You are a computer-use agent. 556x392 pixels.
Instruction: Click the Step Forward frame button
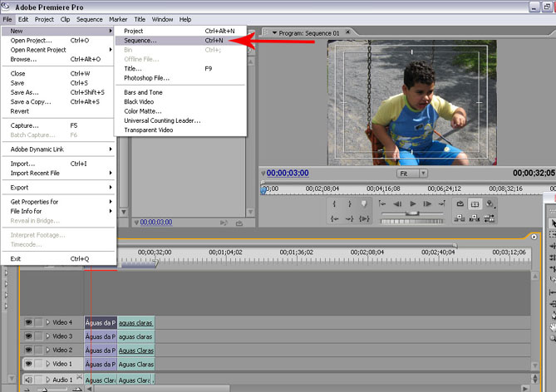426,203
